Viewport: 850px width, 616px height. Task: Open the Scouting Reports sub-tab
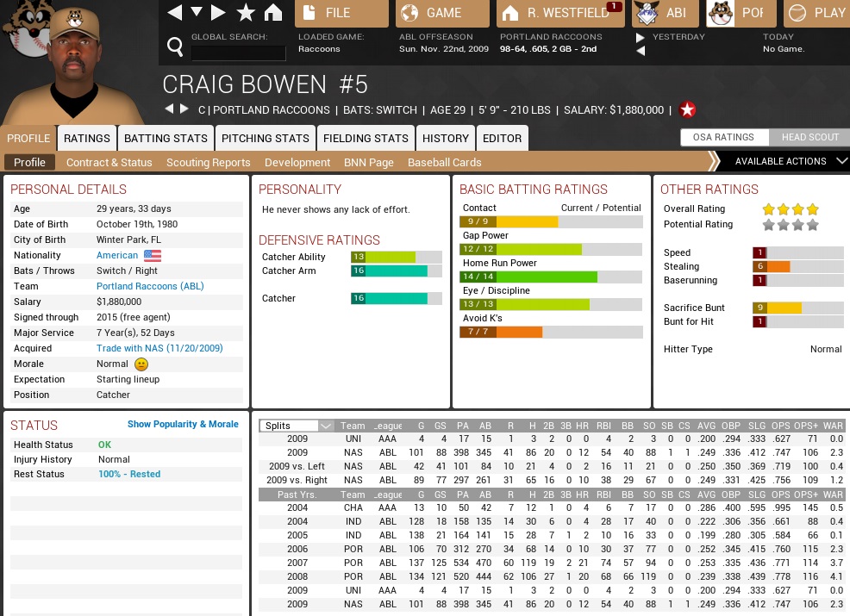tap(208, 162)
